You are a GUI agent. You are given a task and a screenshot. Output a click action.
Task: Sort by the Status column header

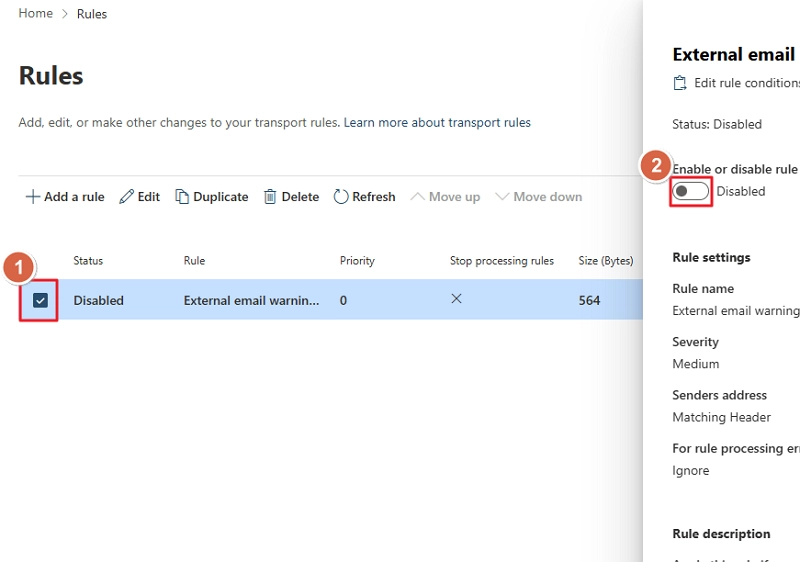click(88, 261)
